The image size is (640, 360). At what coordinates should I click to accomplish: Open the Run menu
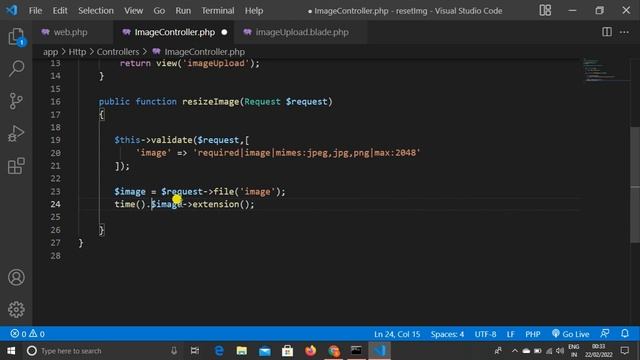(183, 11)
